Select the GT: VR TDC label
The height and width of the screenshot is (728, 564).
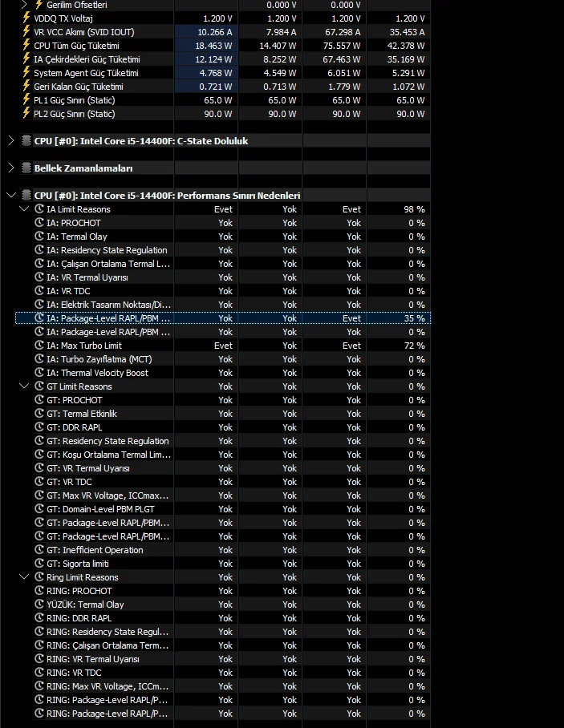pos(69,482)
